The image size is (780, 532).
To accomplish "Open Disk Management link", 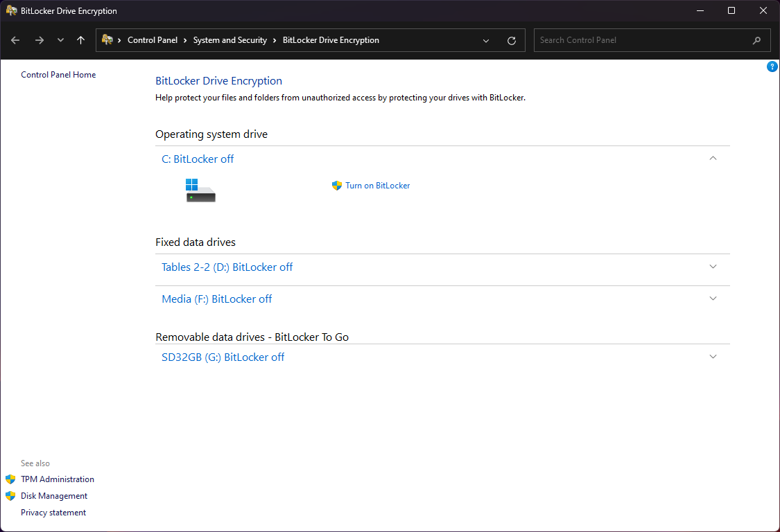I will 53,496.
